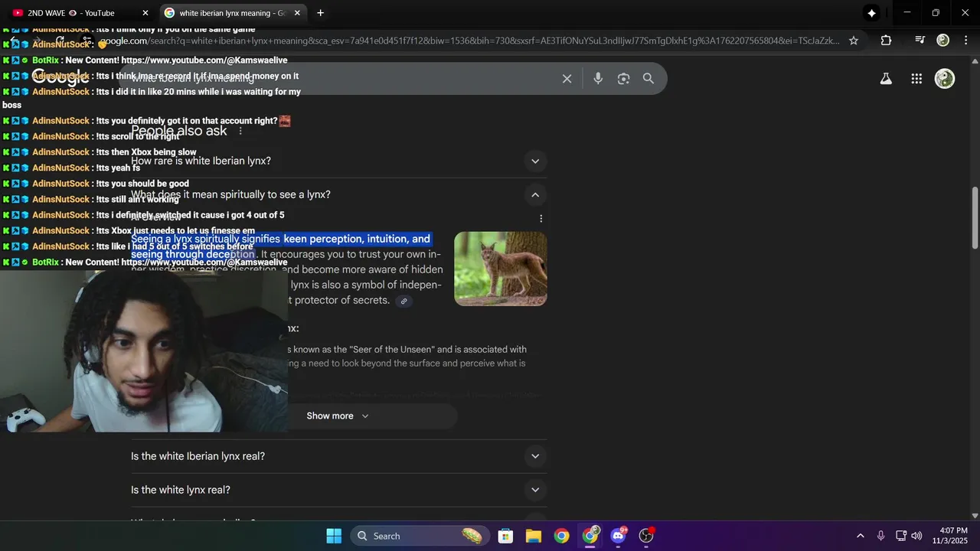Open the media controls music-note icon
This screenshot has height=551, width=980.
(x=920, y=41)
